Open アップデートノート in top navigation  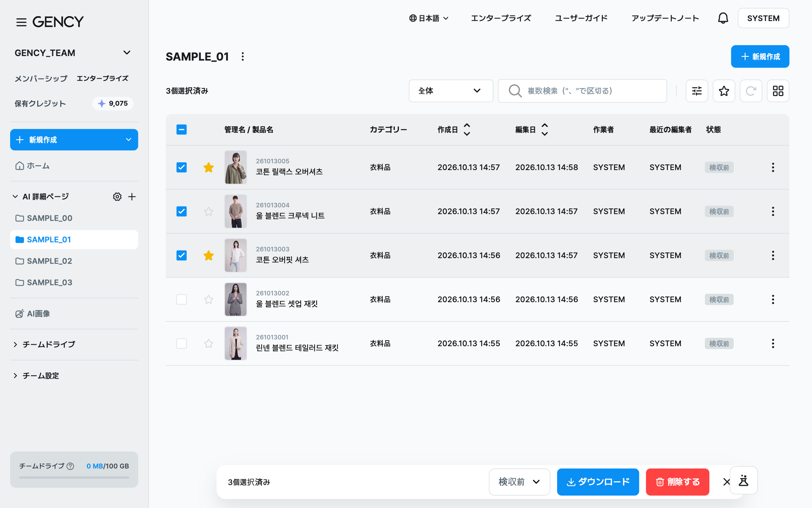click(x=665, y=18)
